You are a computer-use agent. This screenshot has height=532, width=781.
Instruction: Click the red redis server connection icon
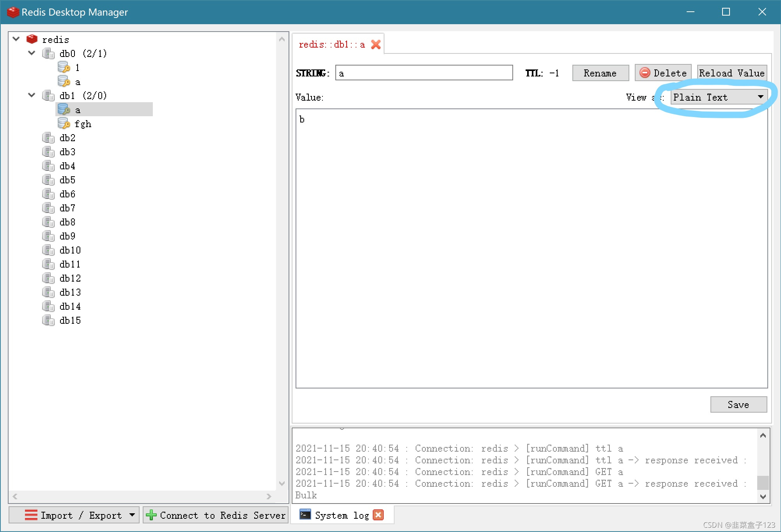(x=32, y=39)
